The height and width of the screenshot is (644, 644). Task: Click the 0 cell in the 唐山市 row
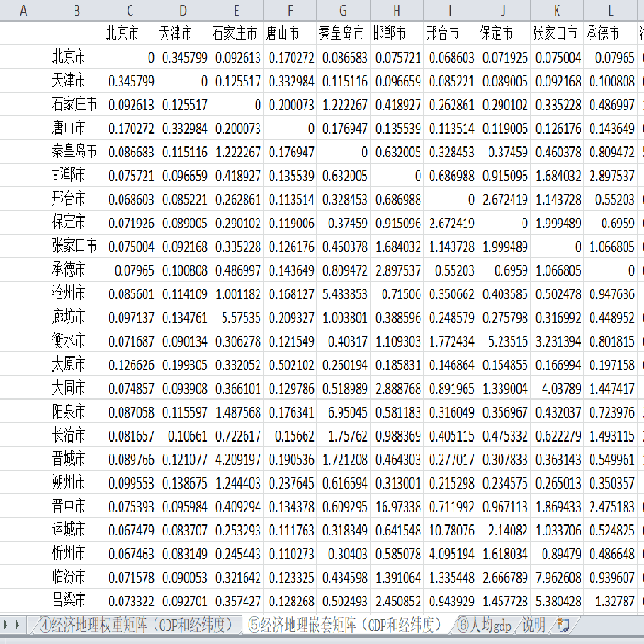[x=290, y=128]
